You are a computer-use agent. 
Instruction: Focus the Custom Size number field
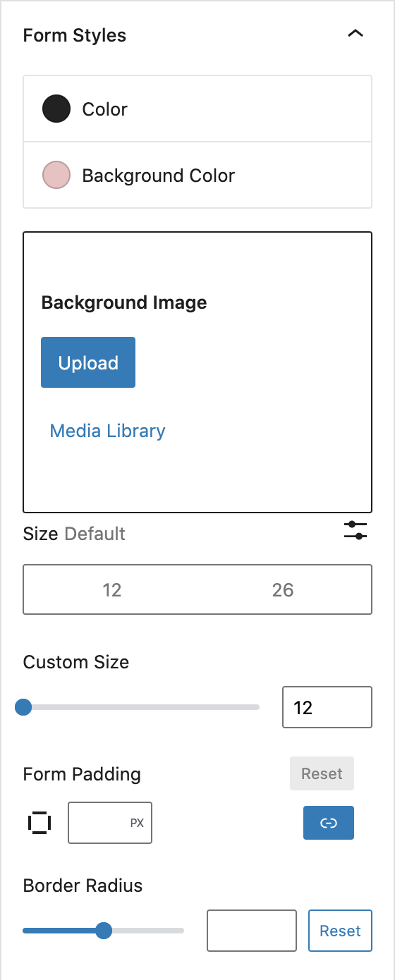tap(327, 707)
